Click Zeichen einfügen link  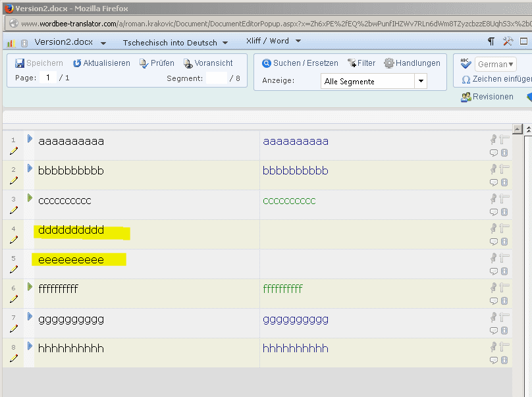[x=496, y=79]
